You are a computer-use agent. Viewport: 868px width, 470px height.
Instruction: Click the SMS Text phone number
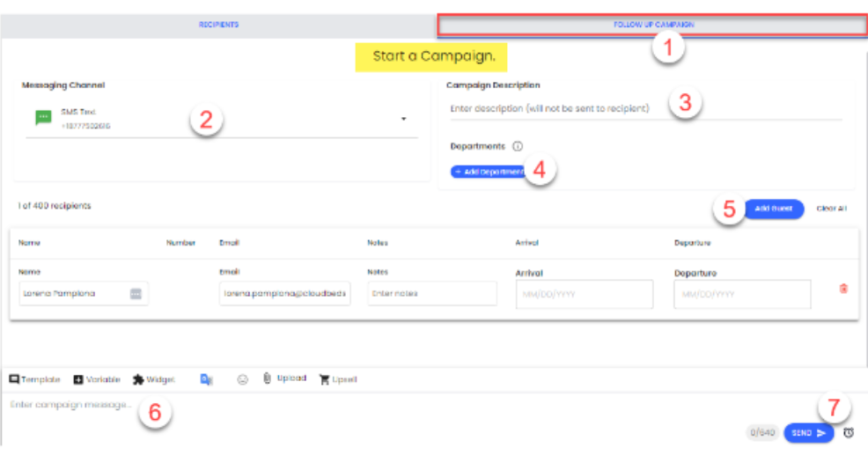[x=85, y=126]
